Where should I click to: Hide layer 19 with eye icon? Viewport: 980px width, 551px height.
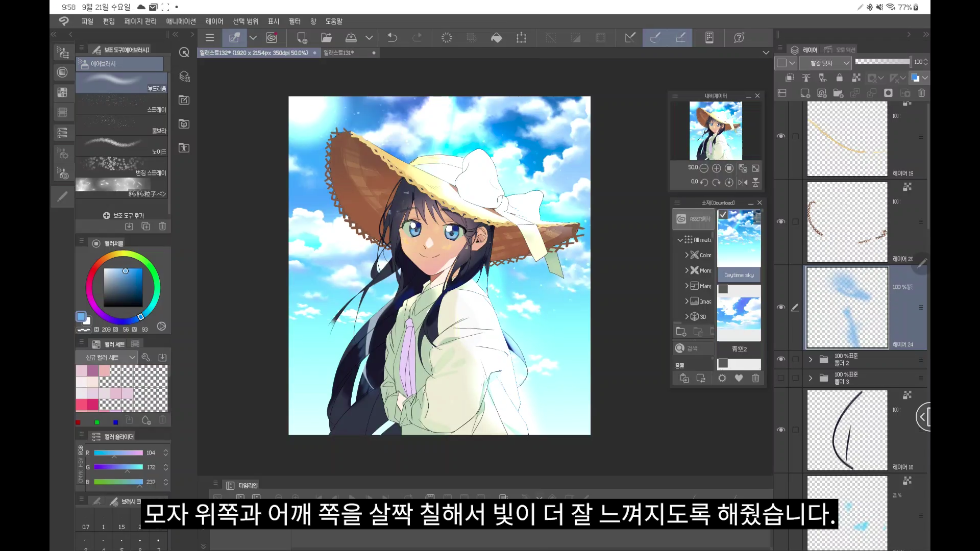pyautogui.click(x=781, y=136)
